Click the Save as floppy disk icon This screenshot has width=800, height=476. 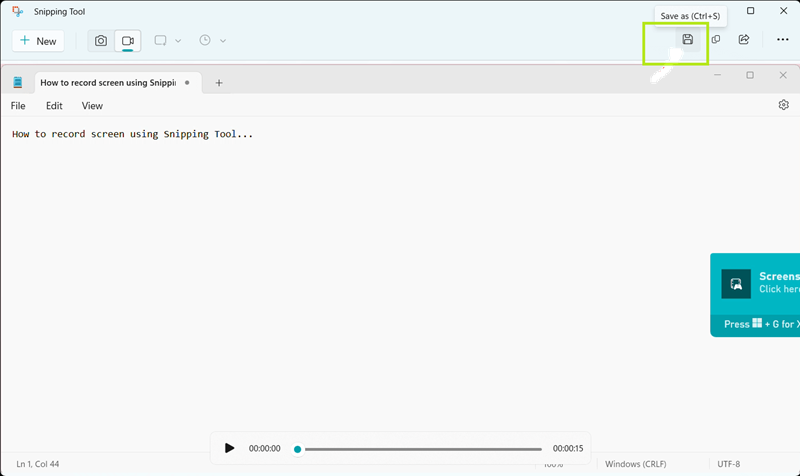(687, 40)
